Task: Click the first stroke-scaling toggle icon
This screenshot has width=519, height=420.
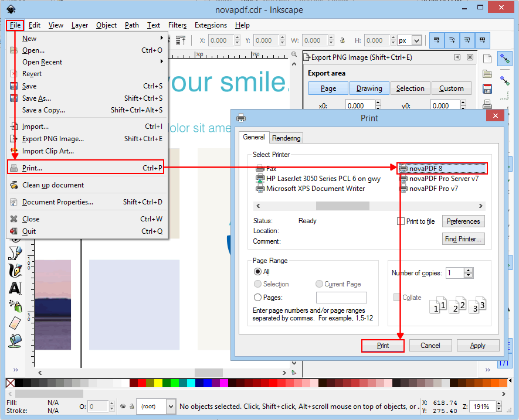Action: (437, 40)
